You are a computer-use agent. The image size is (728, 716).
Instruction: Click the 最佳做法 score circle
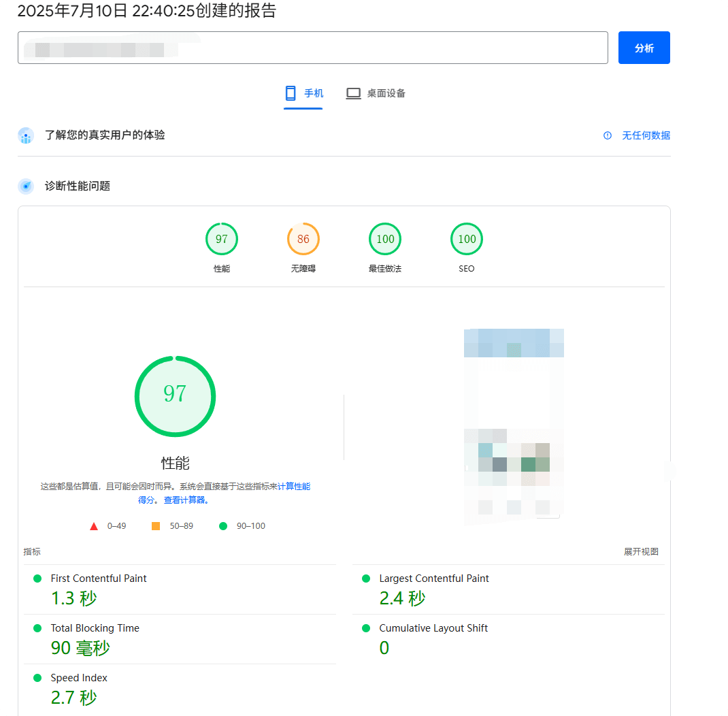tap(384, 239)
